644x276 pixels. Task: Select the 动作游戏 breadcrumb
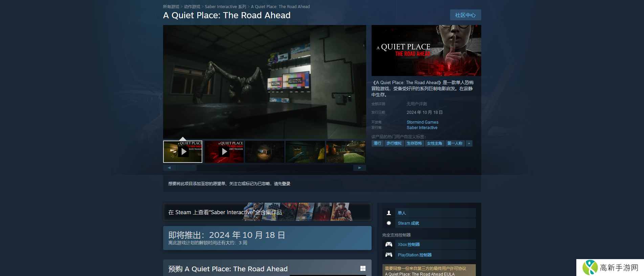click(192, 7)
